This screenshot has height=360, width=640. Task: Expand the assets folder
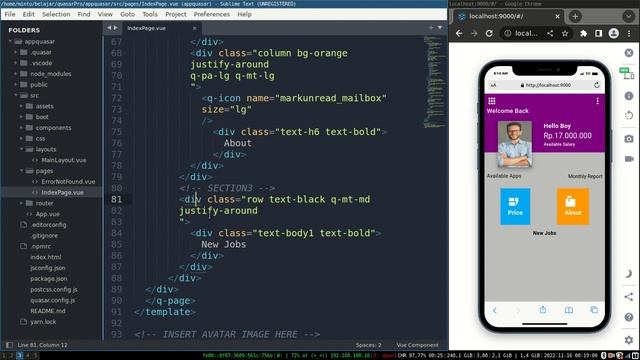pyautogui.click(x=21, y=106)
